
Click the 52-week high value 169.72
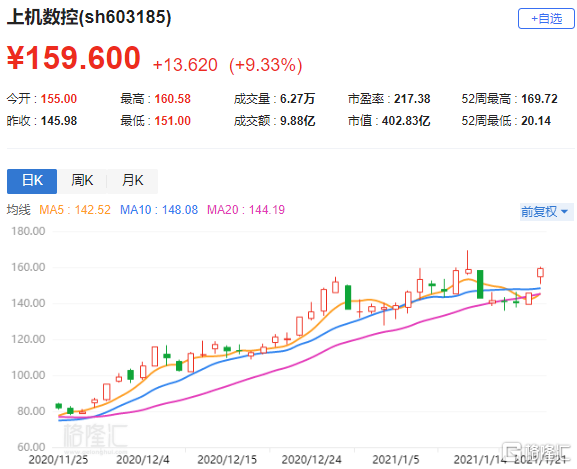[x=539, y=99]
